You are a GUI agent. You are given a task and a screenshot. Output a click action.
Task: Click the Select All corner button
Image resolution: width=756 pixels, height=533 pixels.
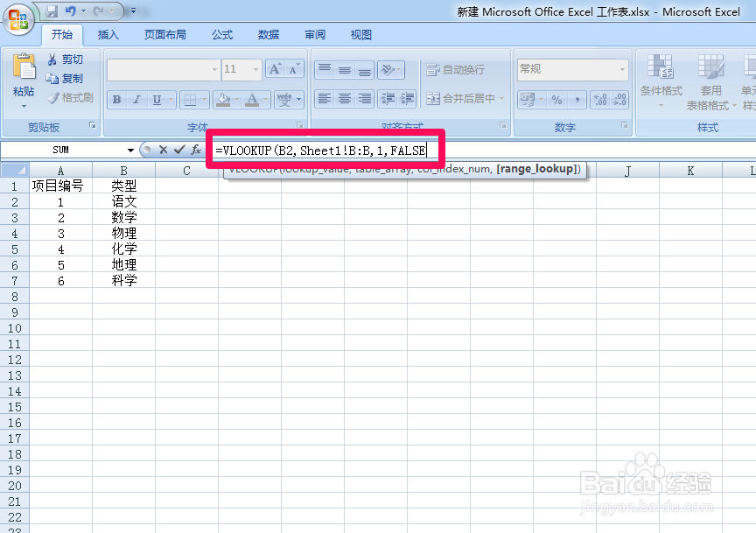point(15,170)
